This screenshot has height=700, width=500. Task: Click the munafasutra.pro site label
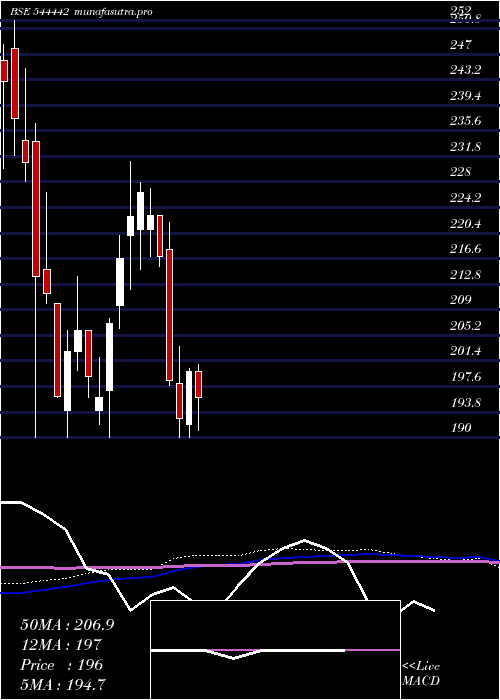[x=113, y=12]
